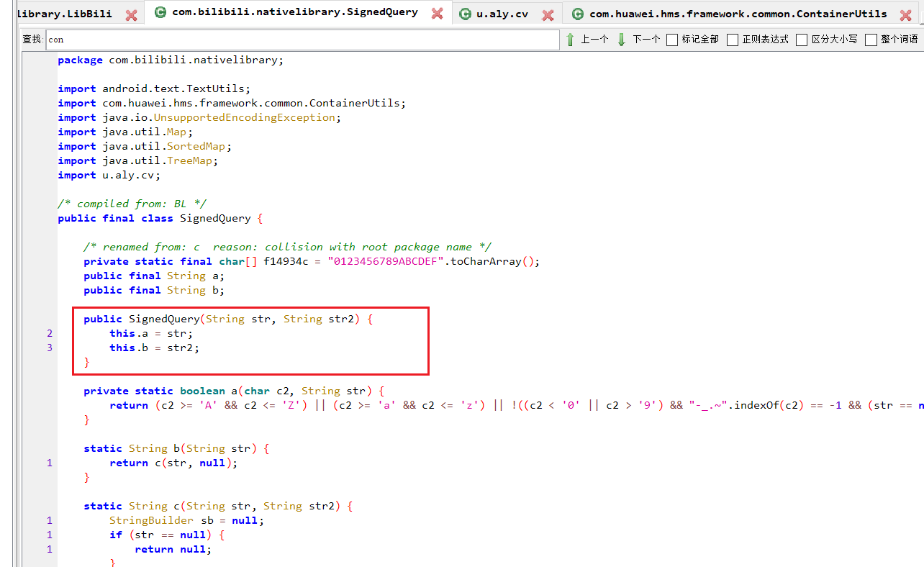924x567 pixels.
Task: Click the 'return null;' line
Action: (x=173, y=549)
